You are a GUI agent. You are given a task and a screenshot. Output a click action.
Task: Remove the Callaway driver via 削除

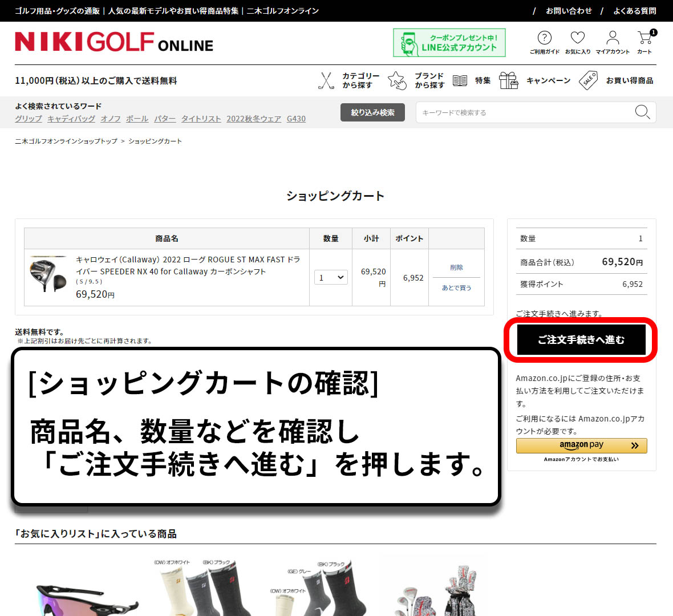pos(456,267)
